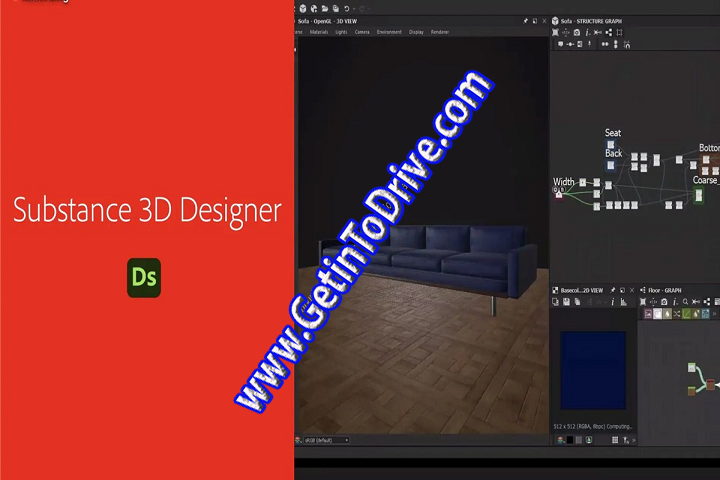Add a Bitmap node from Floor node bar

(648, 314)
